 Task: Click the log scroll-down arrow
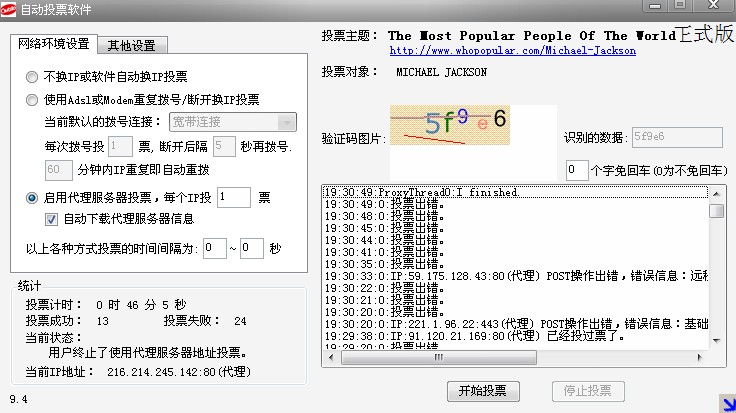[716, 341]
